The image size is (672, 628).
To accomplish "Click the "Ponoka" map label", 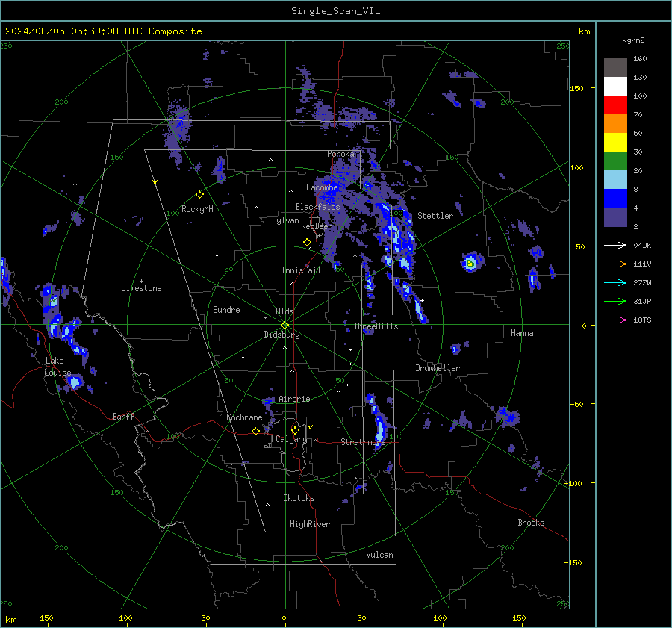I will 340,154.
